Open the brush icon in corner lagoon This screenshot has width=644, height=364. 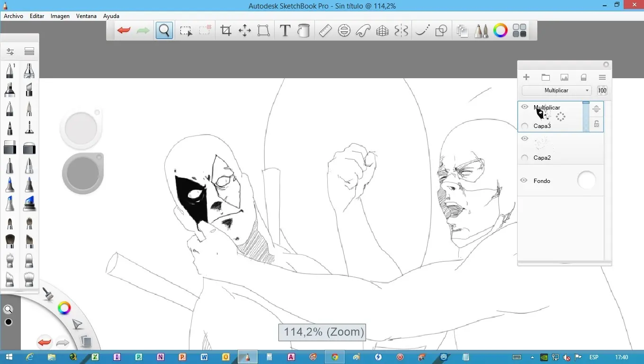point(48,294)
